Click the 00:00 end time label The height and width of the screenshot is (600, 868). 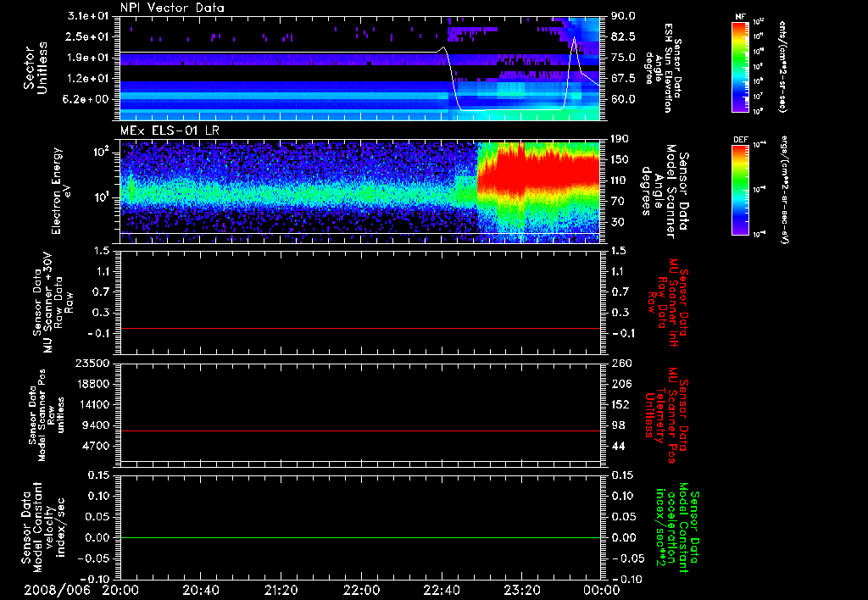[x=600, y=589]
